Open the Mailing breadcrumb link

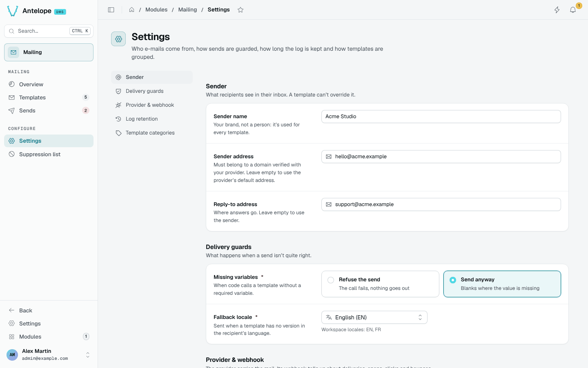coord(187,10)
